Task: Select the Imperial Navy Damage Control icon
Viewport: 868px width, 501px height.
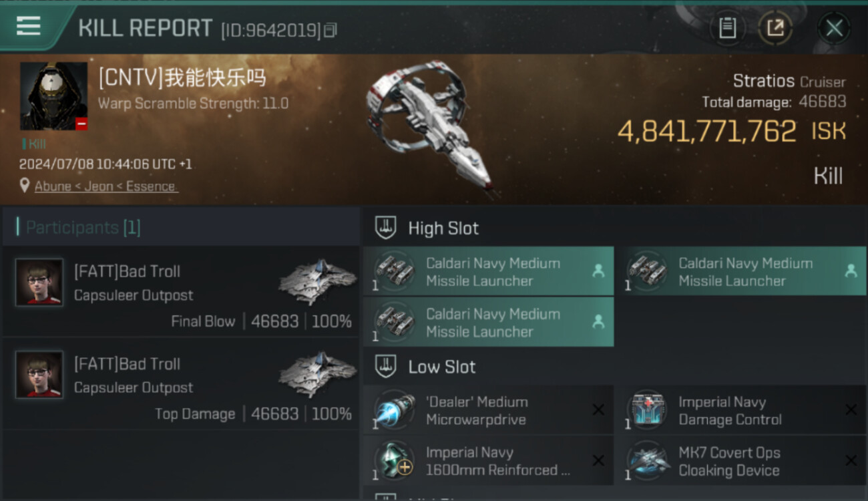Action: point(647,410)
